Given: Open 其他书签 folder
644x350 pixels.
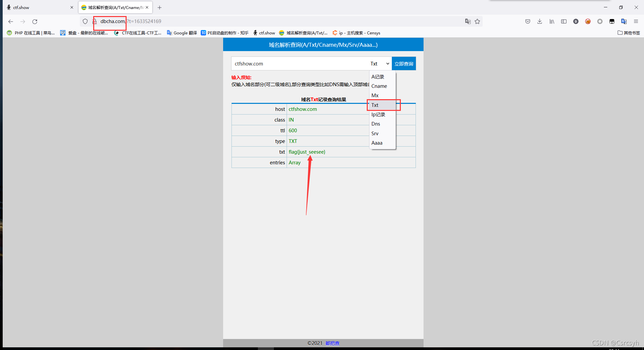Looking at the screenshot, I should click(x=629, y=33).
